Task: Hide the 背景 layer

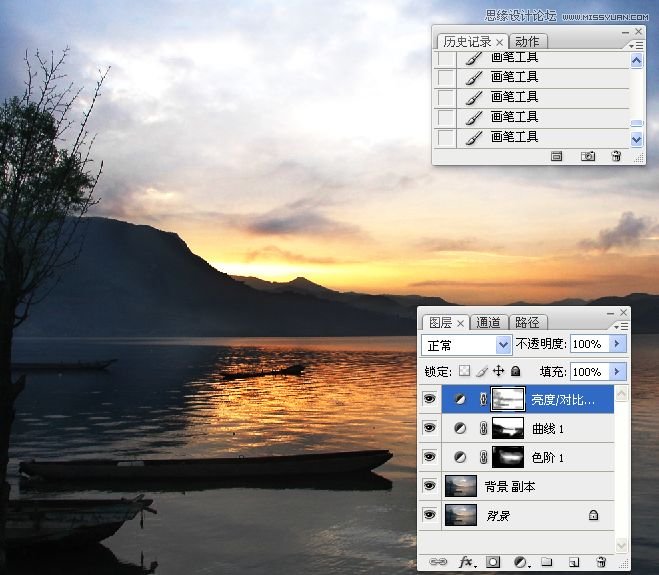Action: (x=430, y=515)
